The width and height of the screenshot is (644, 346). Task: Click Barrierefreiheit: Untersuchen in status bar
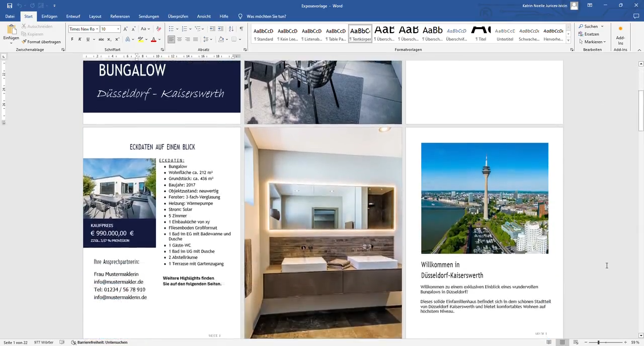pyautogui.click(x=99, y=342)
